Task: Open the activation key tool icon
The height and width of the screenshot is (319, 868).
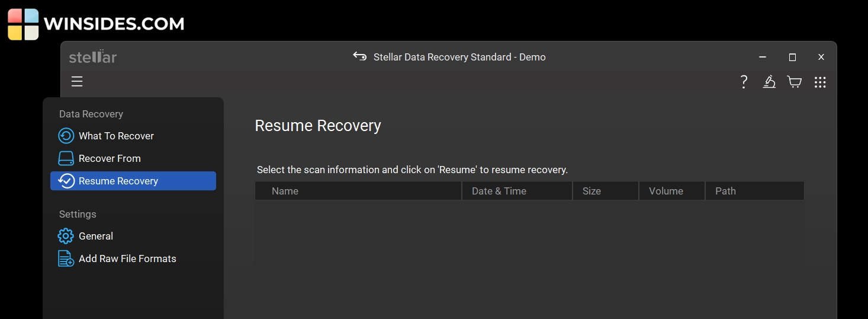Action: pos(769,82)
